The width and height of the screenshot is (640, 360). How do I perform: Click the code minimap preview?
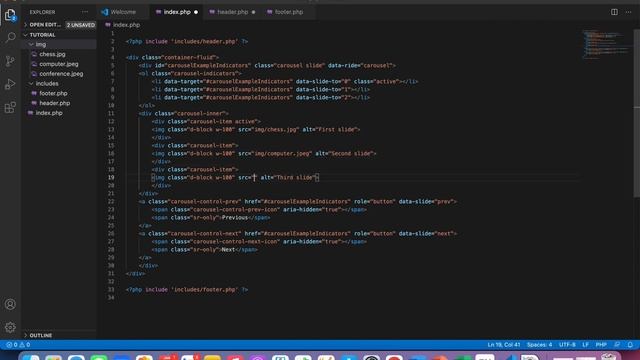[606, 44]
